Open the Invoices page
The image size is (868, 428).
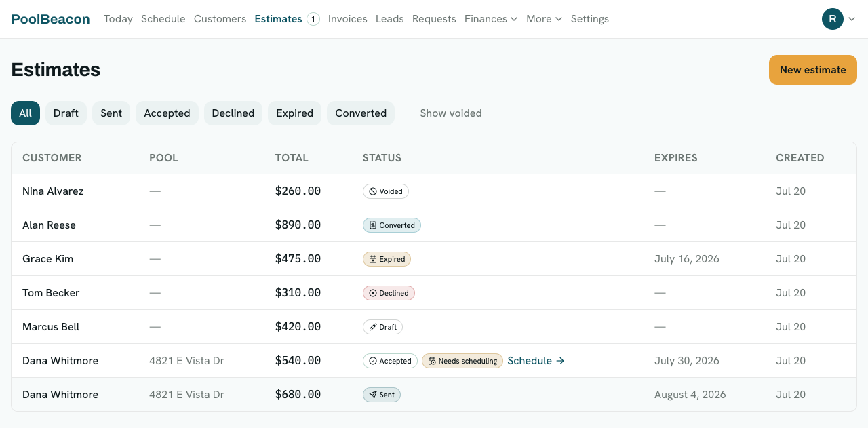click(348, 19)
